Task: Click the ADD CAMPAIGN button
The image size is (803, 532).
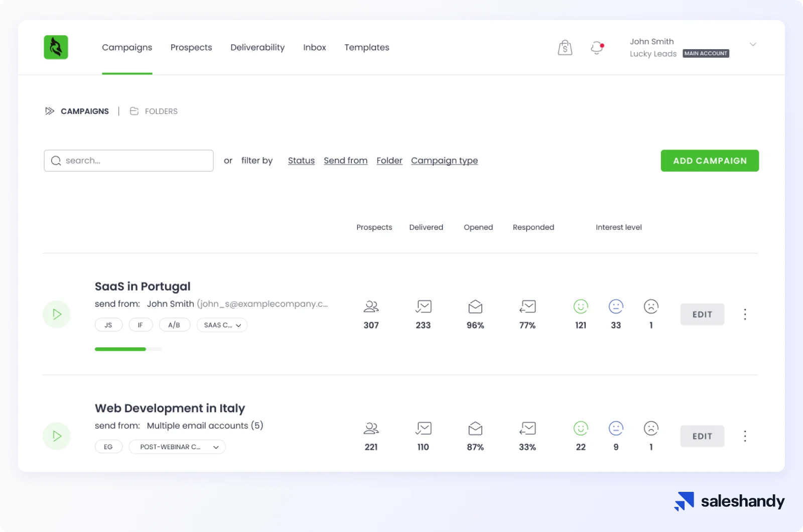Action: click(709, 161)
